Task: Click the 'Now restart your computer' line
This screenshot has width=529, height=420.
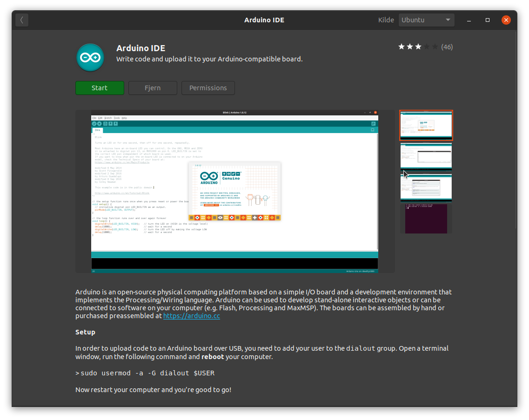Action: point(153,390)
